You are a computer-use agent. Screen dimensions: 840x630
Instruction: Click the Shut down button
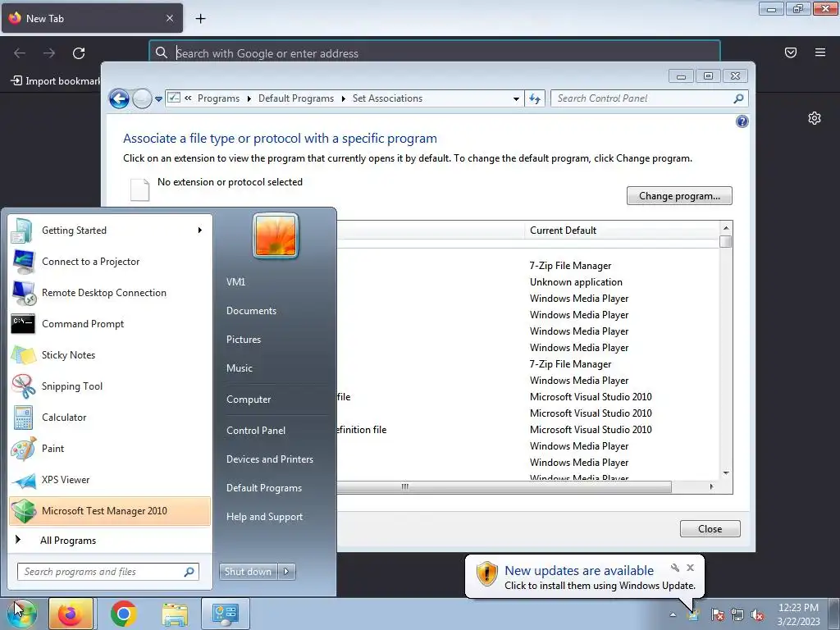coord(249,572)
